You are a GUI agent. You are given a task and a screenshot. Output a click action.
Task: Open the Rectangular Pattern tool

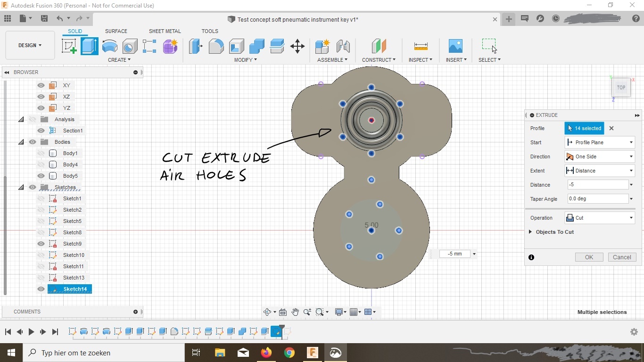[x=149, y=46]
